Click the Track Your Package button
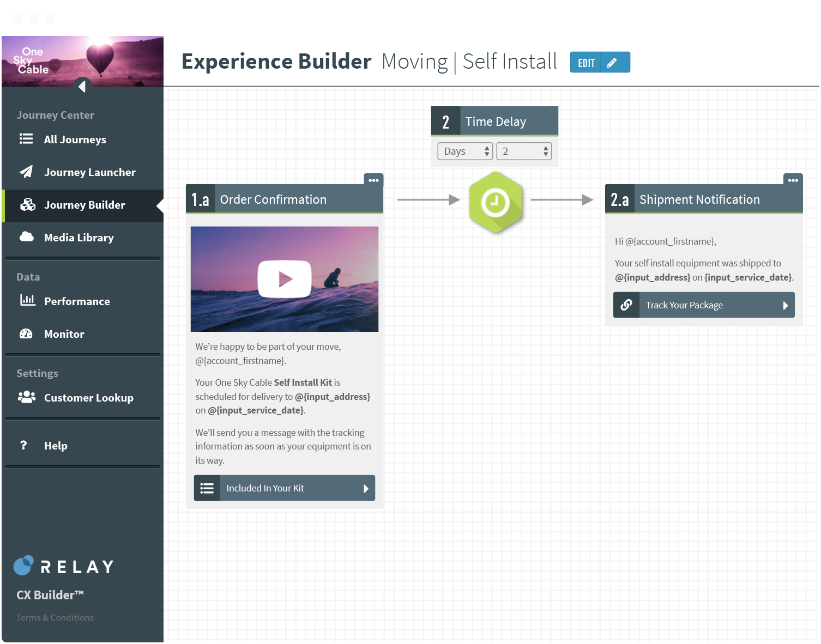This screenshot has height=644, width=821. [x=704, y=305]
